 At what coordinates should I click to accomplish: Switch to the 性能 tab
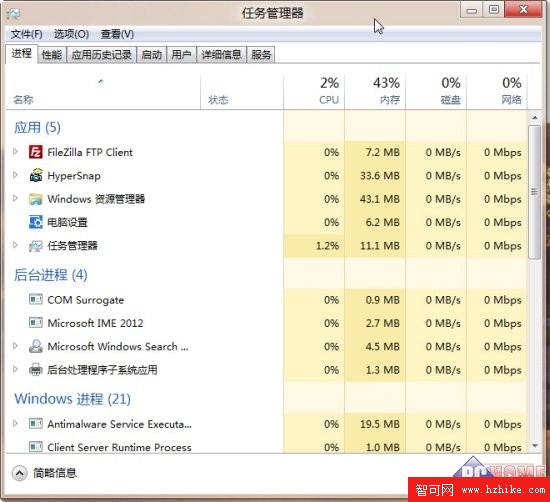tap(52, 55)
